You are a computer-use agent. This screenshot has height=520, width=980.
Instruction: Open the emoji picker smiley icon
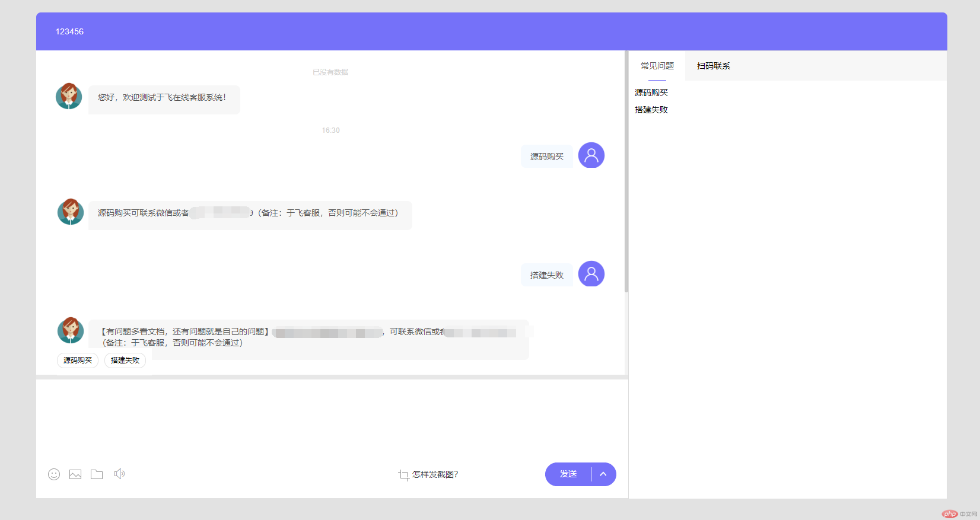pos(54,474)
